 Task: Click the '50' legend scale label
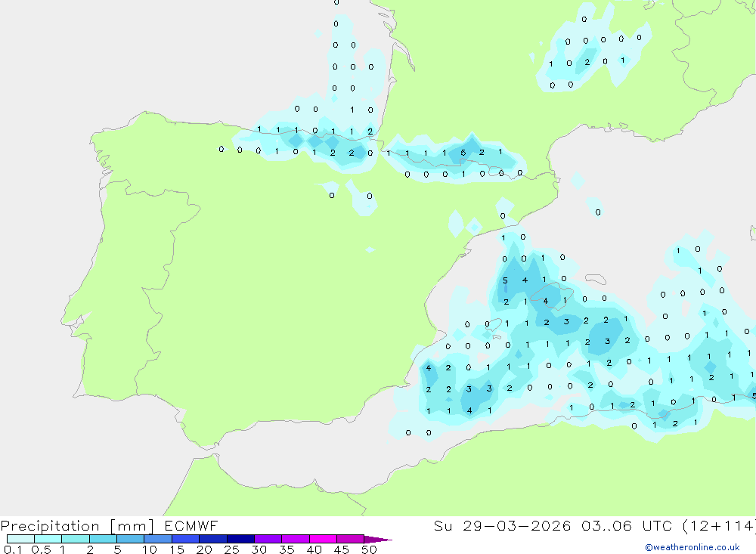click(x=369, y=549)
